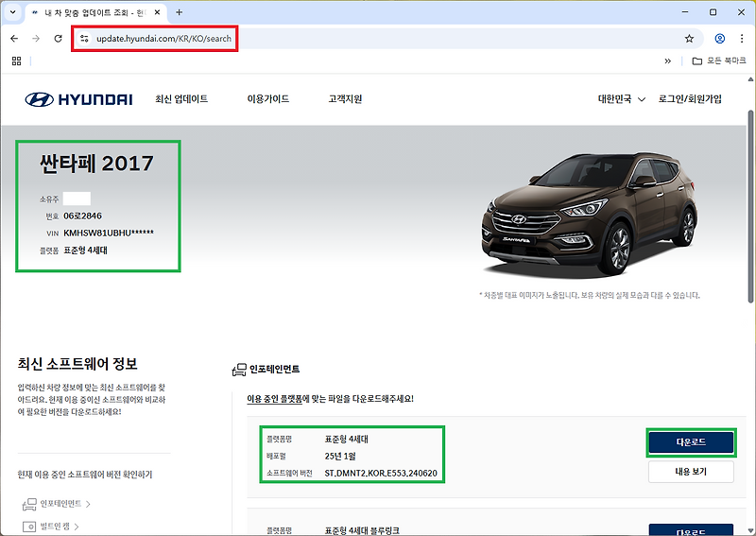Expand the 대한민국 country selector

622,99
